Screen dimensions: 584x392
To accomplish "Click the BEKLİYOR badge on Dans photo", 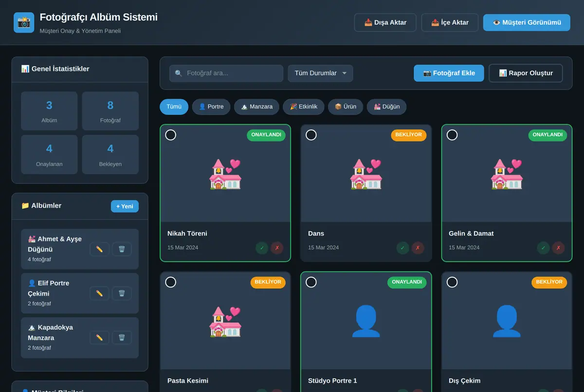I will tap(409, 135).
